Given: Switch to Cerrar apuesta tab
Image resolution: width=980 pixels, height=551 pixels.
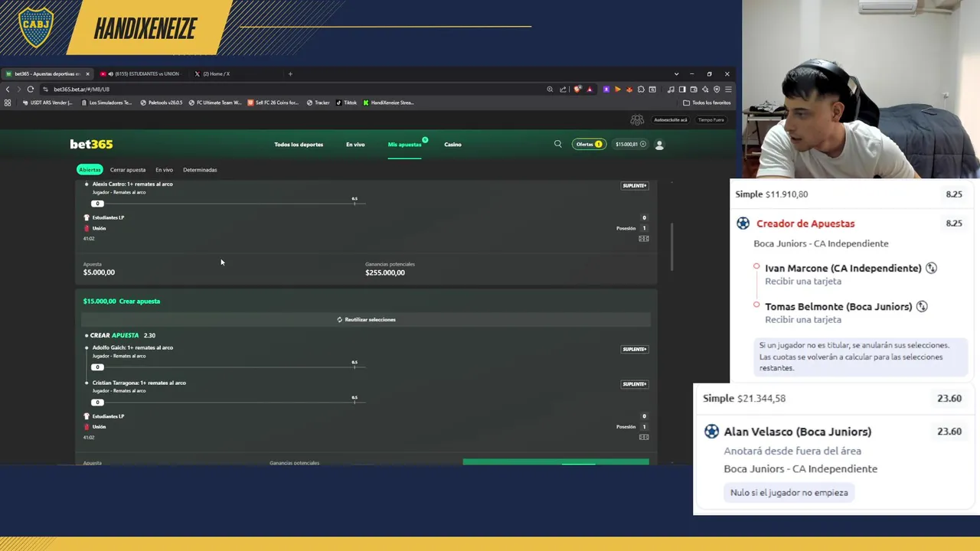Looking at the screenshot, I should pos(127,170).
